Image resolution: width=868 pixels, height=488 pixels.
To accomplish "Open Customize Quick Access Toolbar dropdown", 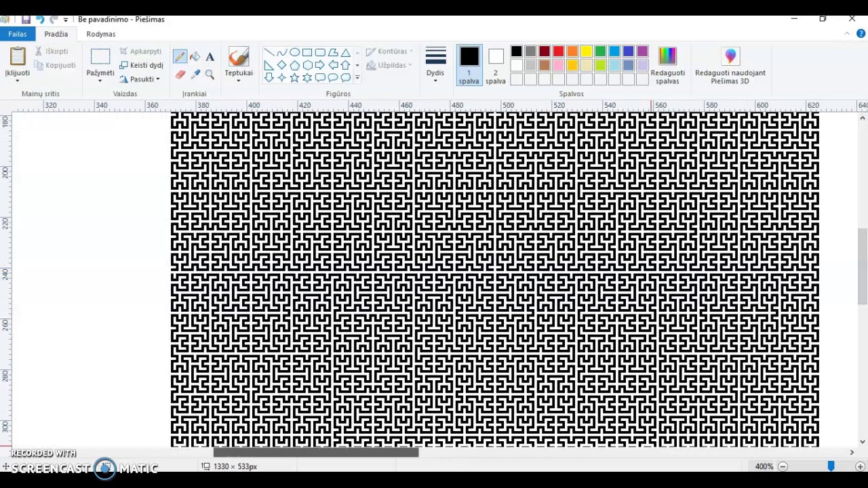I will (x=66, y=20).
